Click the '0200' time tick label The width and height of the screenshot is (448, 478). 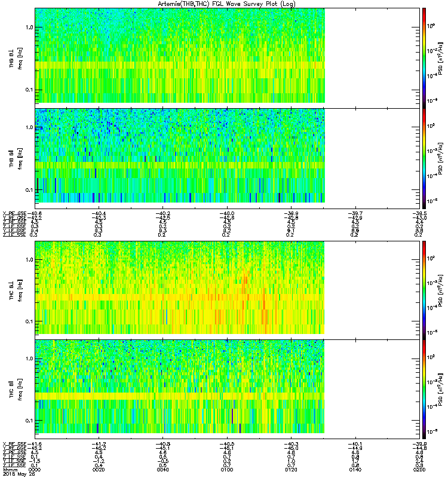point(420,470)
